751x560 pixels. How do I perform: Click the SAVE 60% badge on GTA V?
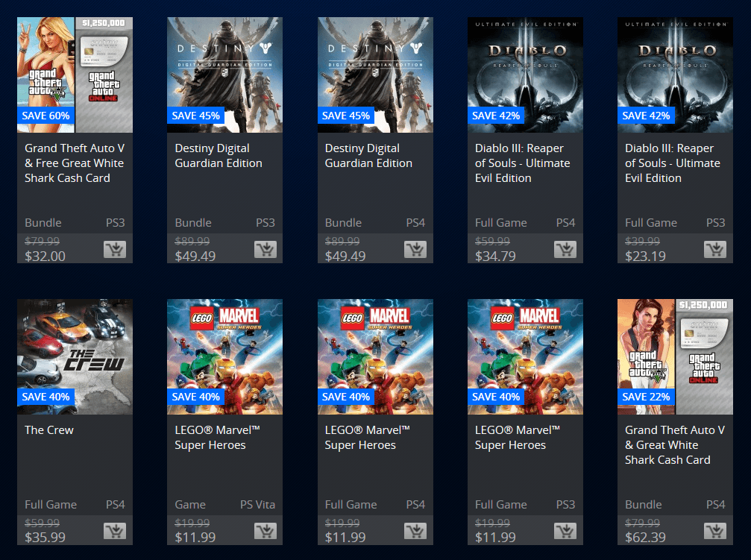click(45, 116)
